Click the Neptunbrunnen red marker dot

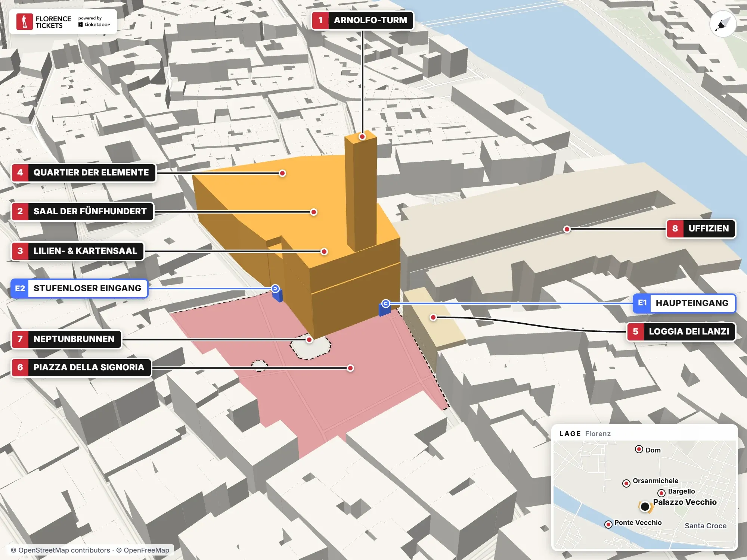[x=309, y=339]
